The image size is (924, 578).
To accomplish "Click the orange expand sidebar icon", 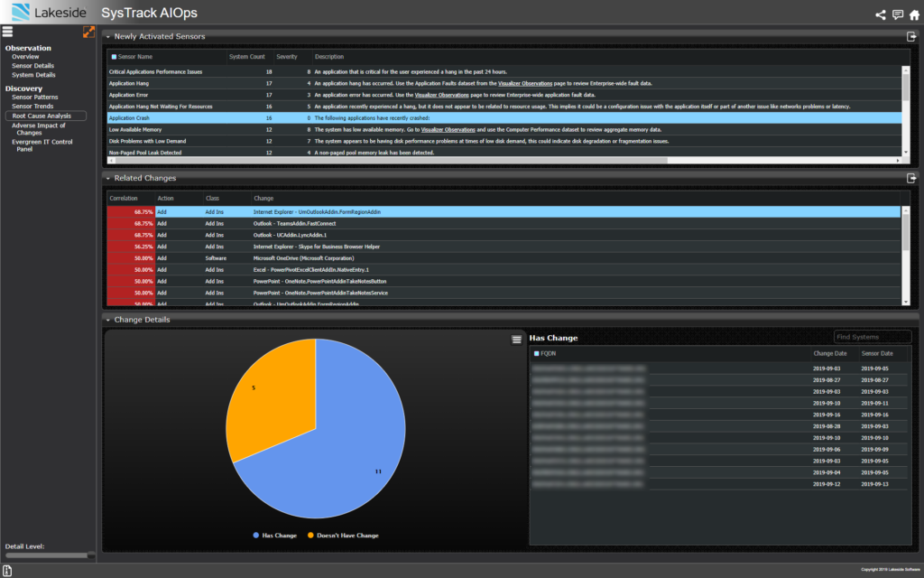I will pos(88,32).
